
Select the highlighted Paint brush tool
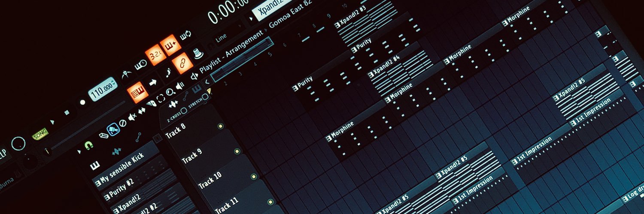[x=113, y=129]
